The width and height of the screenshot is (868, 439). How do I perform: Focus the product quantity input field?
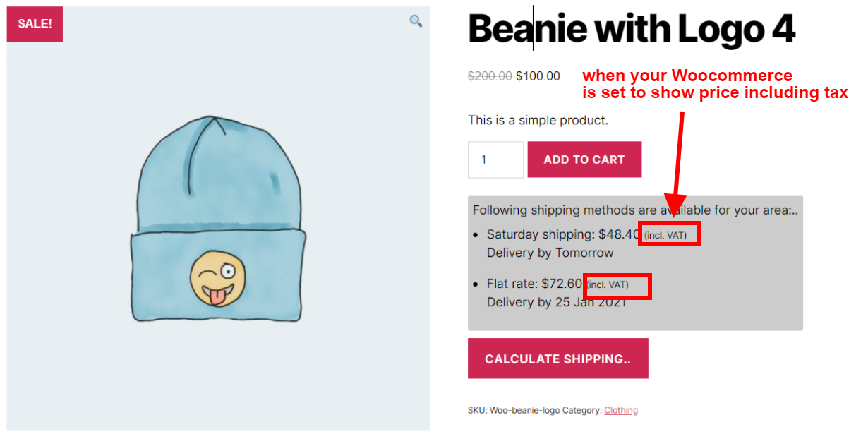tap(495, 160)
